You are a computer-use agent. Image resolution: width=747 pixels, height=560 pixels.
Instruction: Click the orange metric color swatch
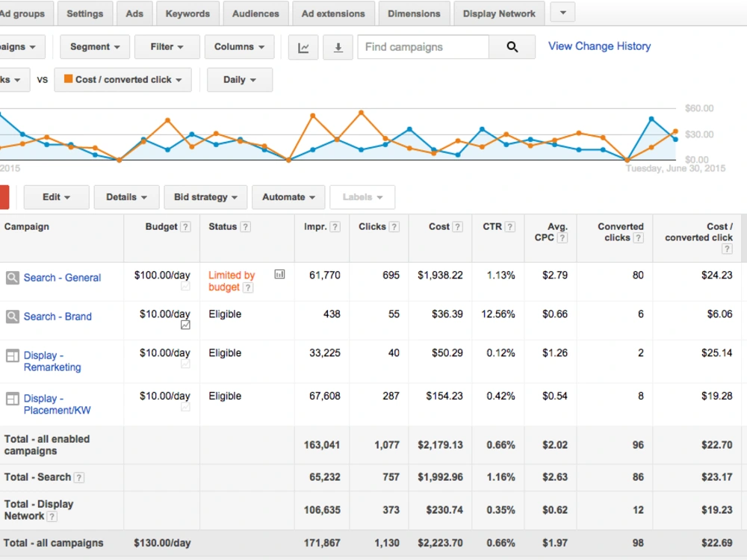69,79
